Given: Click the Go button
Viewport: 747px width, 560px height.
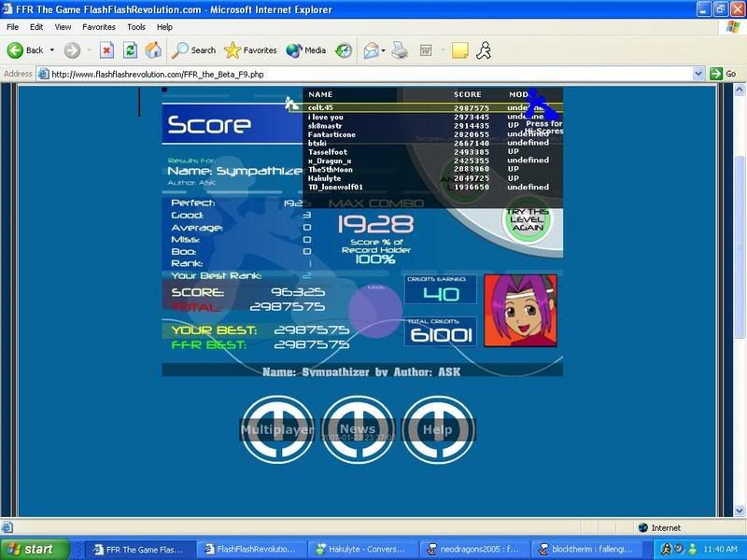Looking at the screenshot, I should [x=723, y=74].
